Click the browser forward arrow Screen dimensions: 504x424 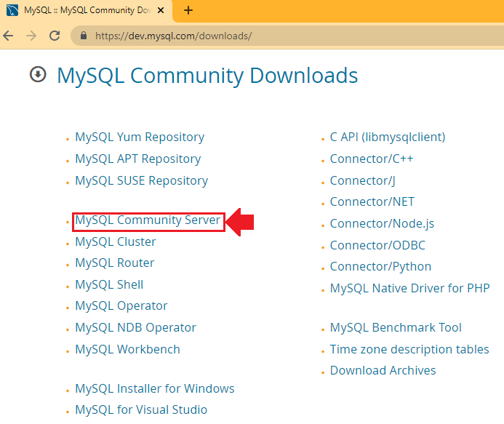coord(31,36)
